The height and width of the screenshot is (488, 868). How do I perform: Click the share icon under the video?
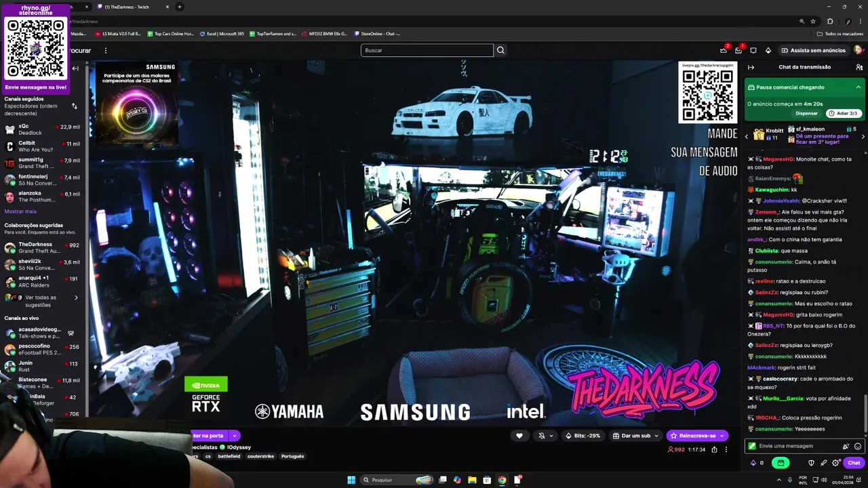[714, 449]
